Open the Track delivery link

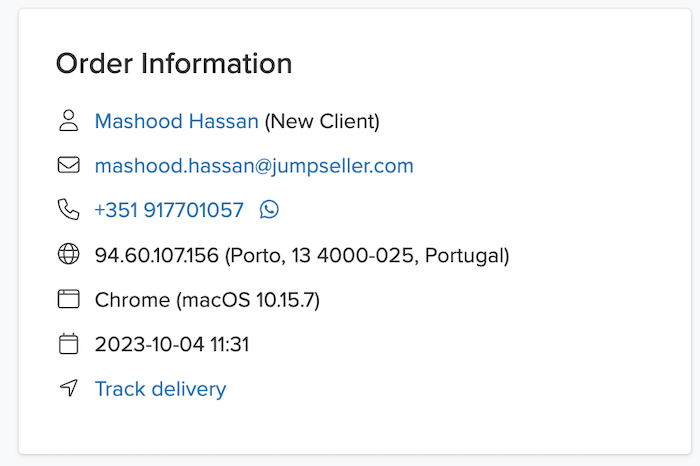[160, 389]
